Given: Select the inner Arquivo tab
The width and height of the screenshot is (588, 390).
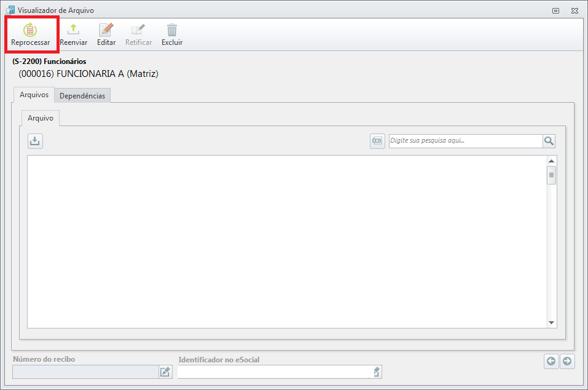Looking at the screenshot, I should pyautogui.click(x=41, y=118).
